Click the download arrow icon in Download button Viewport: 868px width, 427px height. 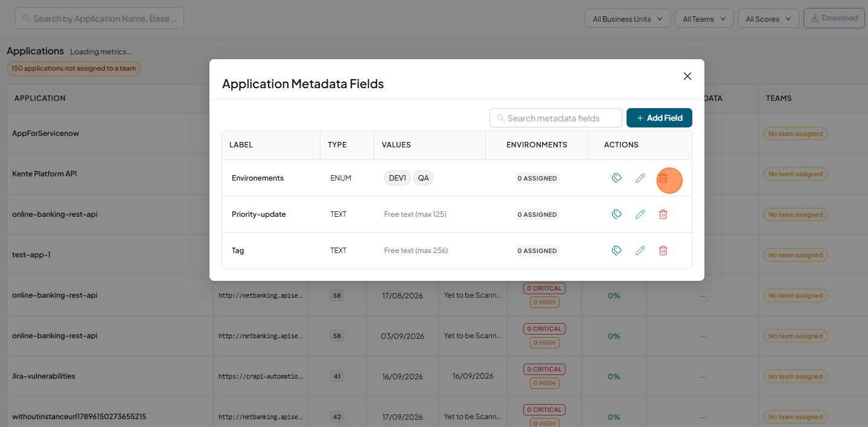pyautogui.click(x=815, y=18)
